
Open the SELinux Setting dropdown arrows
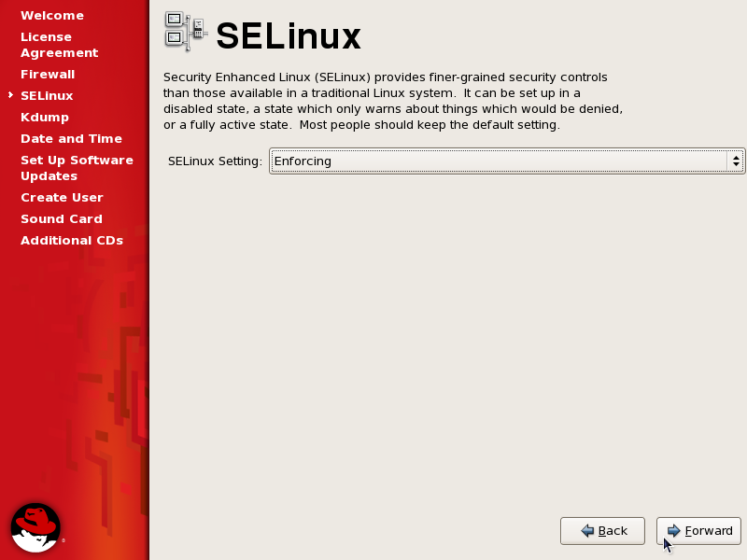coord(736,161)
